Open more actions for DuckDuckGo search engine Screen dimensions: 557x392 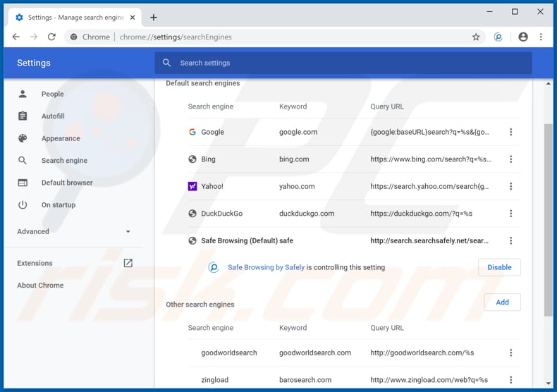511,214
